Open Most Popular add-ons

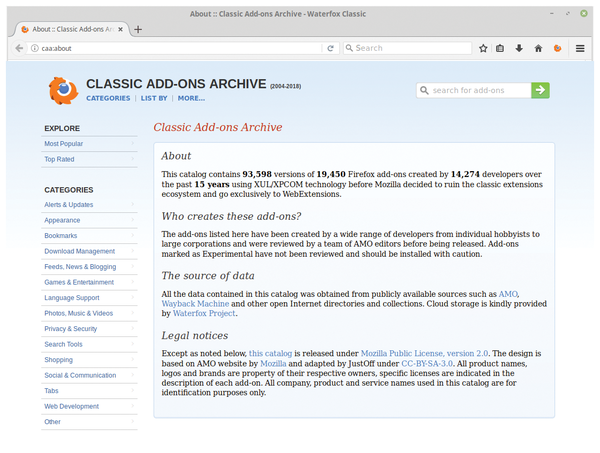(89, 144)
